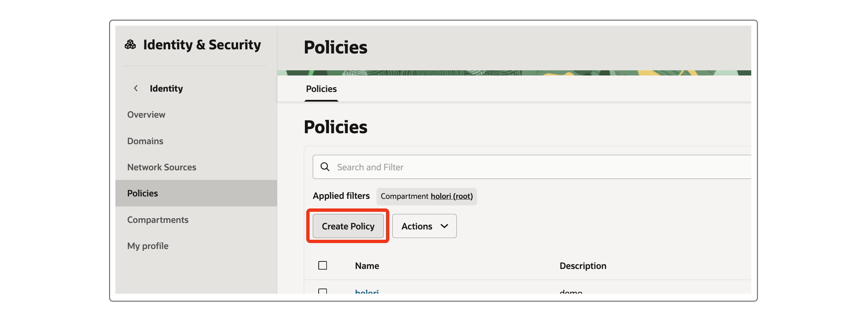
Task: Open My profile in the sidebar
Action: 147,246
